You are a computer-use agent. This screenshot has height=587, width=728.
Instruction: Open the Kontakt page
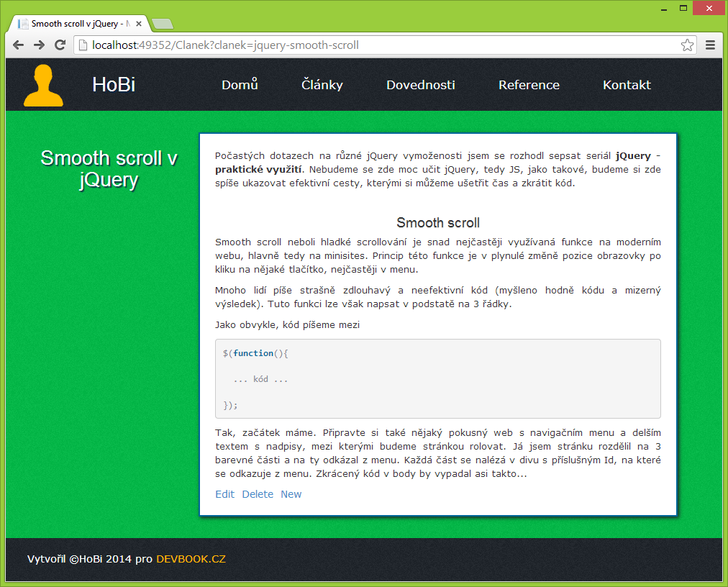pyautogui.click(x=626, y=84)
